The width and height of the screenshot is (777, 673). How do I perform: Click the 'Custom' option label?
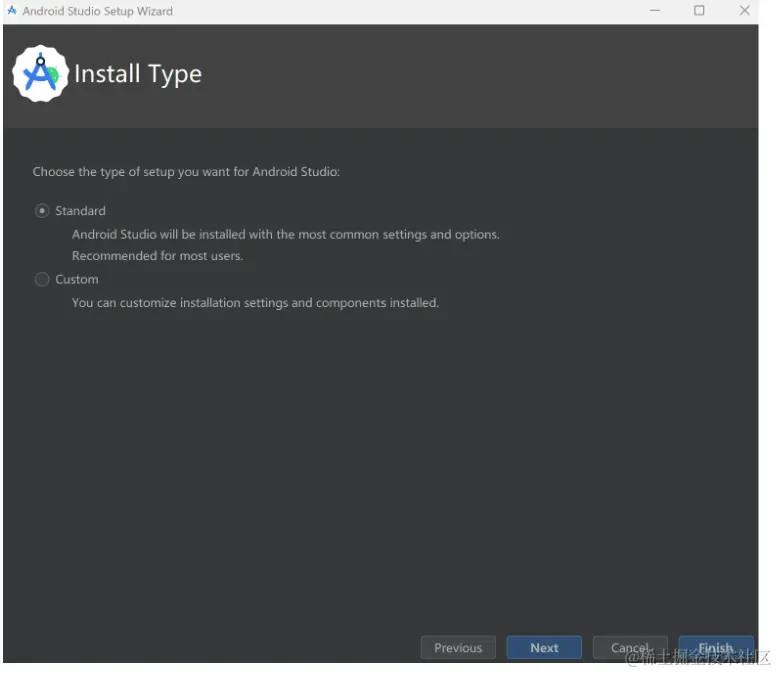pyautogui.click(x=77, y=279)
